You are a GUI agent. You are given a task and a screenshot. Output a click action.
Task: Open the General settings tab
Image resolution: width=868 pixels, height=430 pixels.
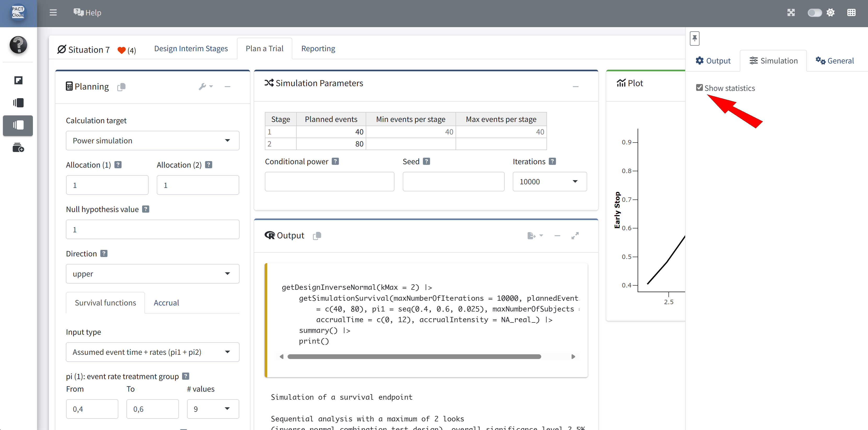(835, 61)
